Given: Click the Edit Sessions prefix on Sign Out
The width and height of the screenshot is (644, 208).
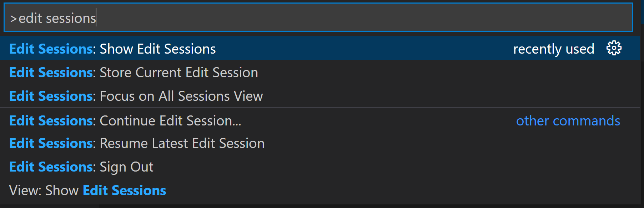Looking at the screenshot, I should [x=50, y=167].
